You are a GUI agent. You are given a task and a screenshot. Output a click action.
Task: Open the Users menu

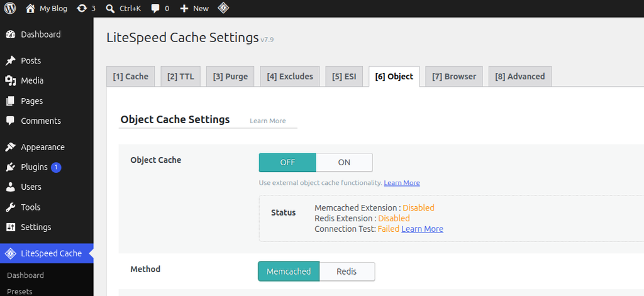(x=31, y=187)
